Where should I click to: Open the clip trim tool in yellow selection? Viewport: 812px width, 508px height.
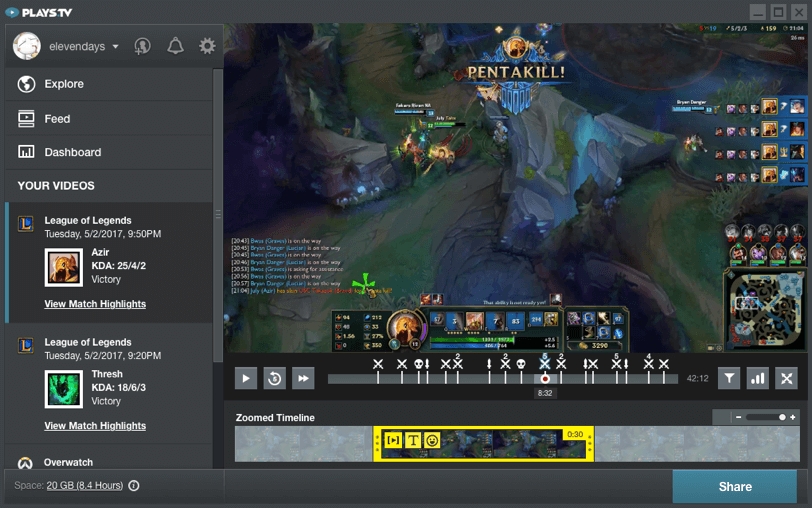point(393,440)
